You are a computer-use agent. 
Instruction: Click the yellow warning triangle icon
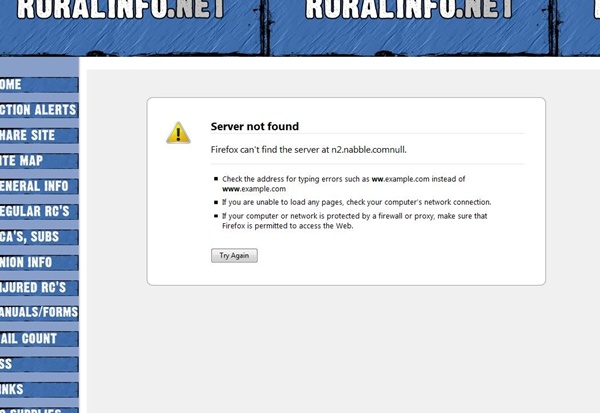178,133
